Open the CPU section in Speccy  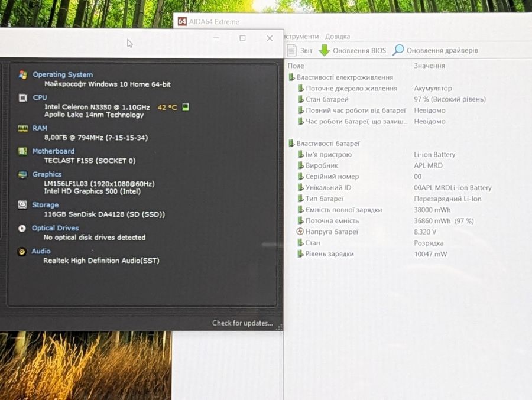coord(40,97)
